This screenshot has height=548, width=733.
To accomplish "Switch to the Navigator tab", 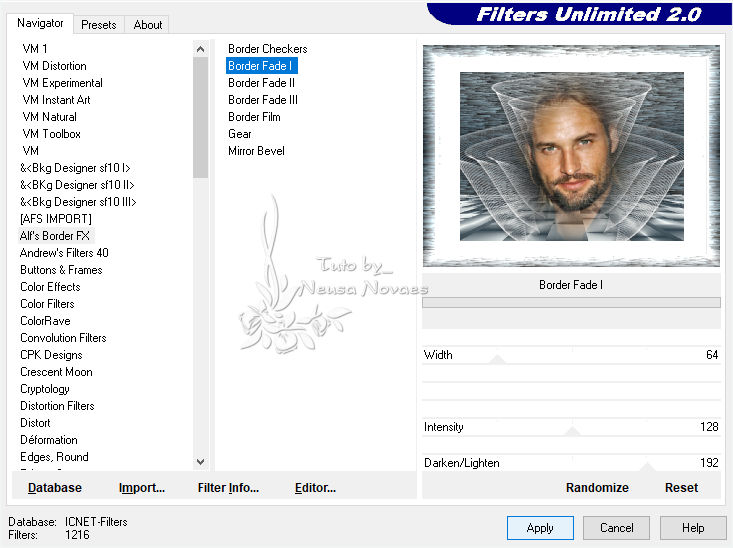I will pos(40,23).
